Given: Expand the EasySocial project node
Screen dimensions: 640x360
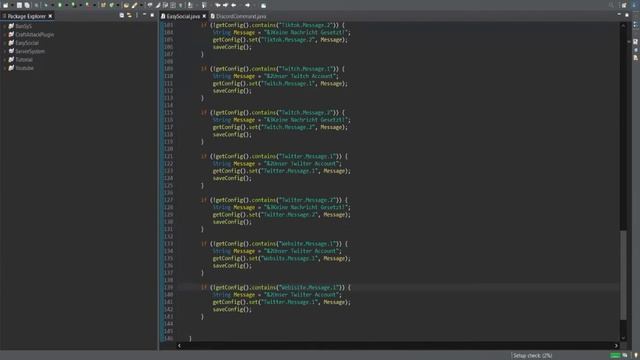Looking at the screenshot, I should click(5, 43).
